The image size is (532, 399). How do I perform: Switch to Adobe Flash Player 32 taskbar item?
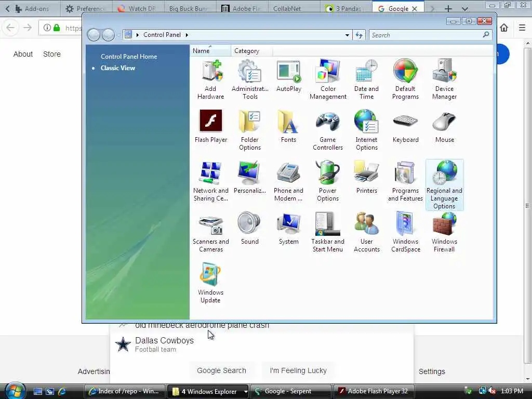point(374,392)
